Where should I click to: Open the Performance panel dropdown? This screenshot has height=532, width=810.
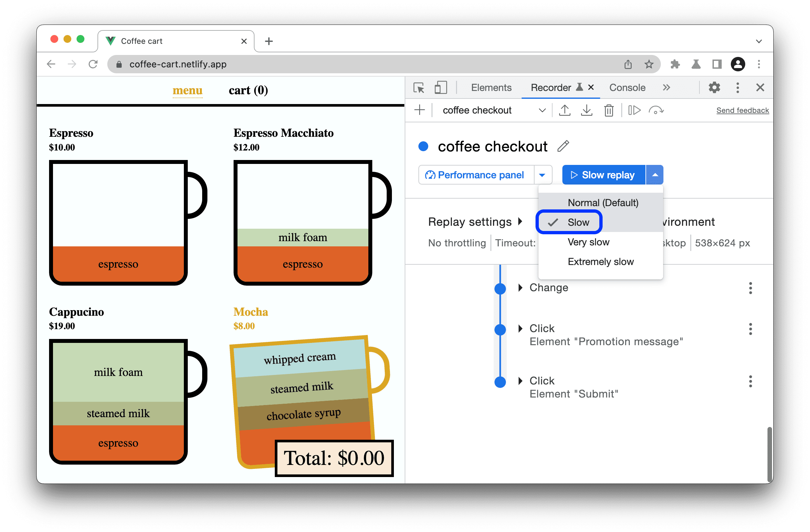(x=542, y=175)
